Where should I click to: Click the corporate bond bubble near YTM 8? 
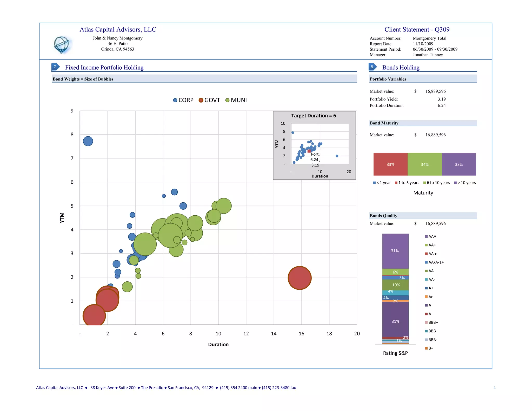[x=88, y=141]
